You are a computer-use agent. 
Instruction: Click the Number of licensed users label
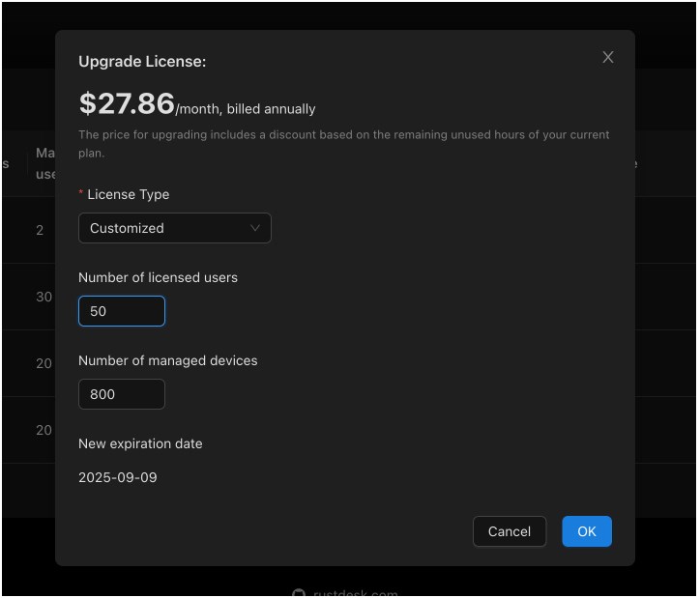158,277
